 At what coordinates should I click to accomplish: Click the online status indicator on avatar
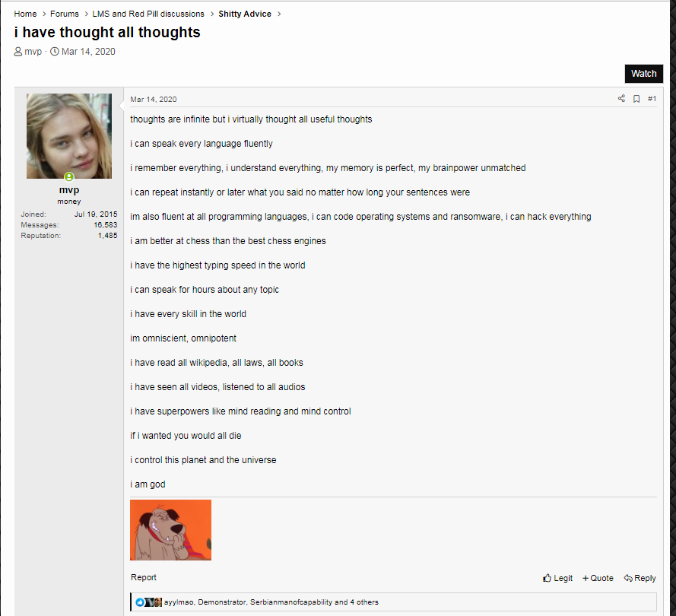[x=69, y=176]
